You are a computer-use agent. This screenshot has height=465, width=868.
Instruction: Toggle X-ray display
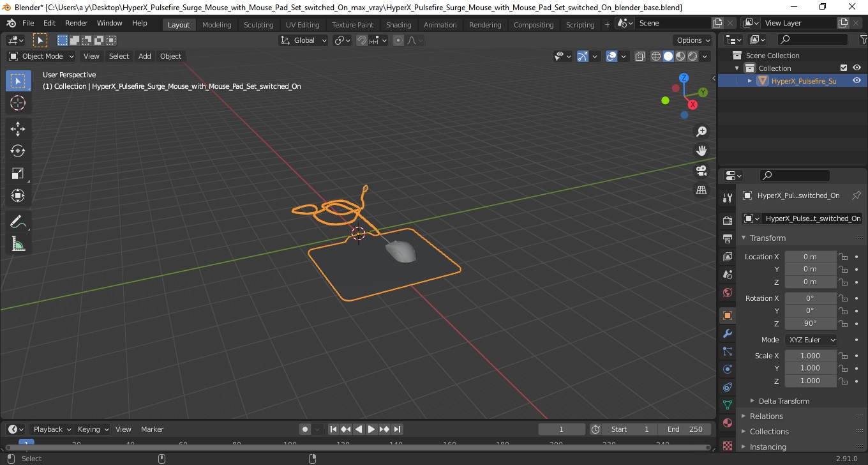640,56
